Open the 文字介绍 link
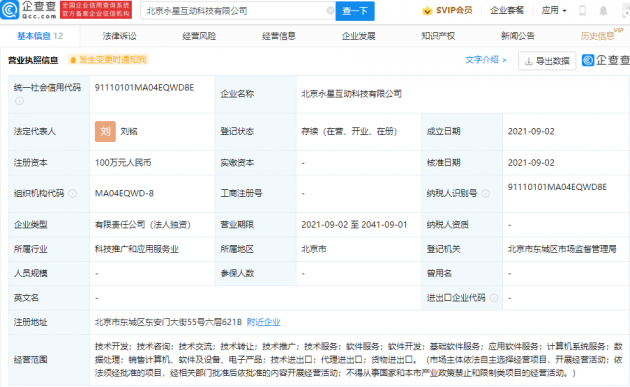The width and height of the screenshot is (630, 387). [x=486, y=60]
